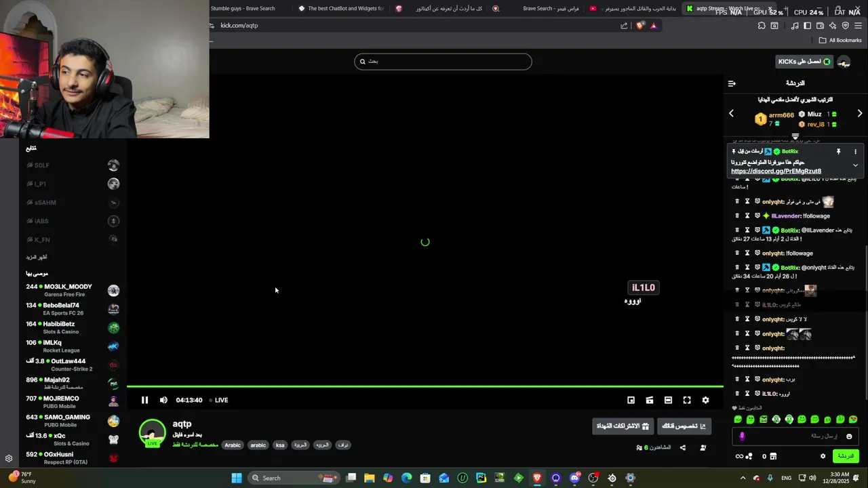
Task: Open pinned message three-dot menu
Action: (x=855, y=152)
